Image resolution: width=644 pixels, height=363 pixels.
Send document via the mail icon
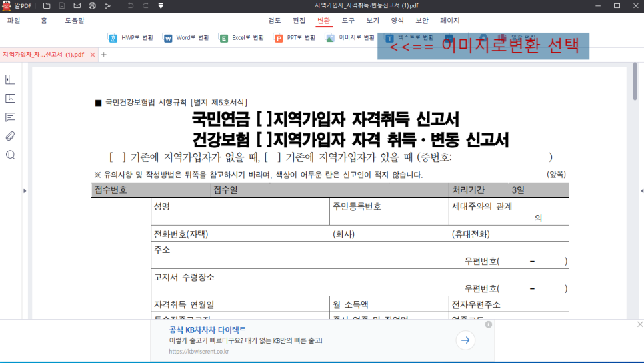point(77,6)
